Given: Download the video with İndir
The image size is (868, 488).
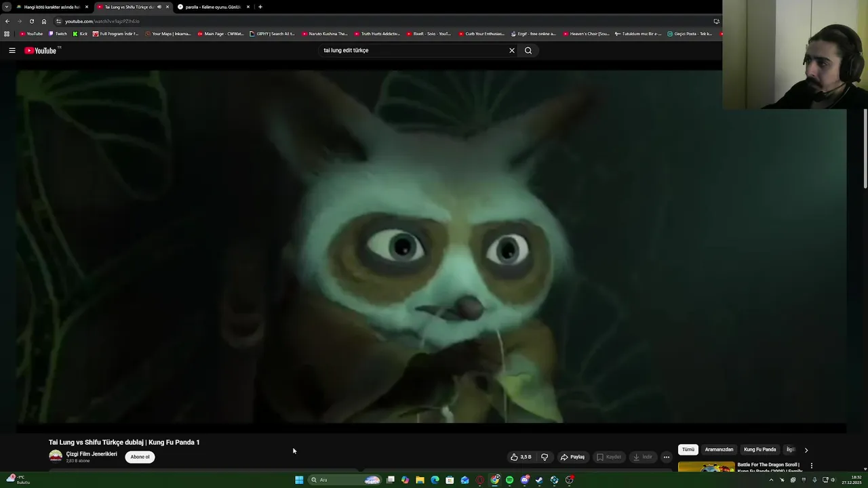Looking at the screenshot, I should [643, 457].
